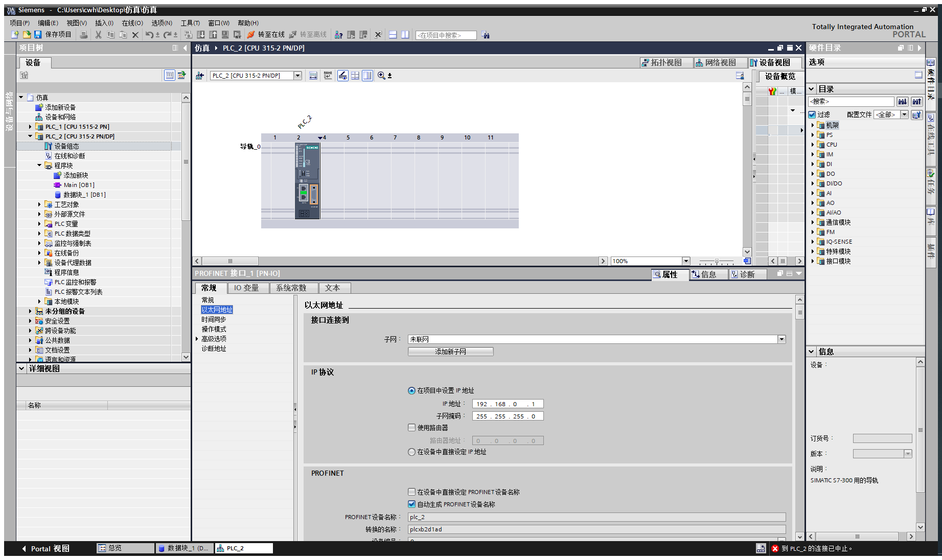The image size is (942, 560).
Task: Open the subnet (子网) dropdown
Action: [x=782, y=340]
